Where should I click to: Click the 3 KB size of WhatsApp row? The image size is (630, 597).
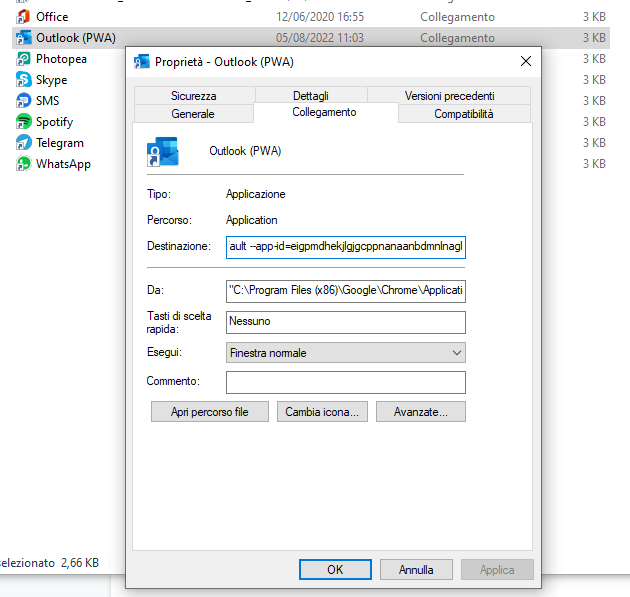pyautogui.click(x=594, y=164)
